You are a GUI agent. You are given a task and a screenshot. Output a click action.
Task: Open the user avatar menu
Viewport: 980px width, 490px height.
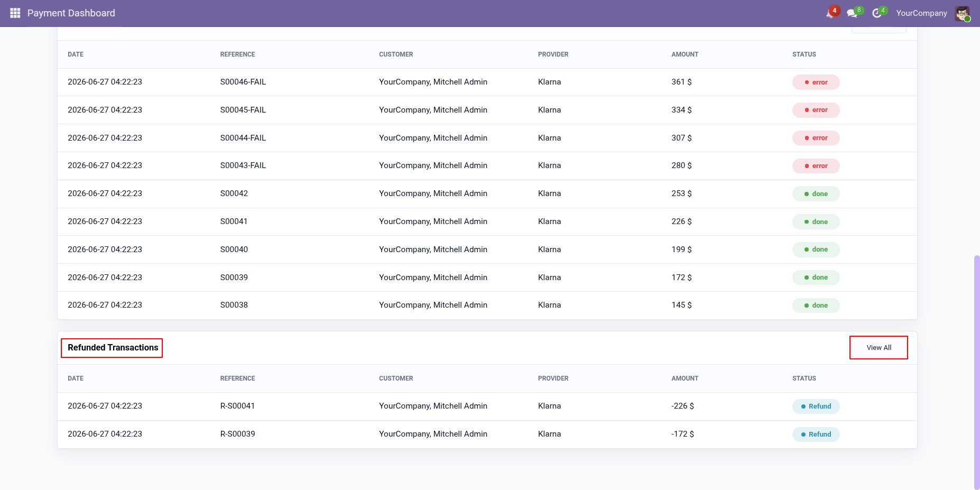pos(963,13)
